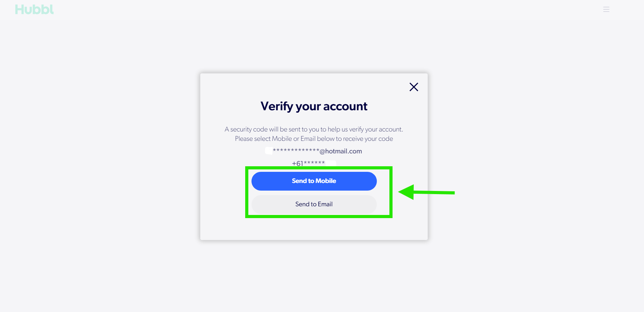Viewport: 644px width, 312px height.
Task: Select the Verify your account heading
Action: point(314,106)
